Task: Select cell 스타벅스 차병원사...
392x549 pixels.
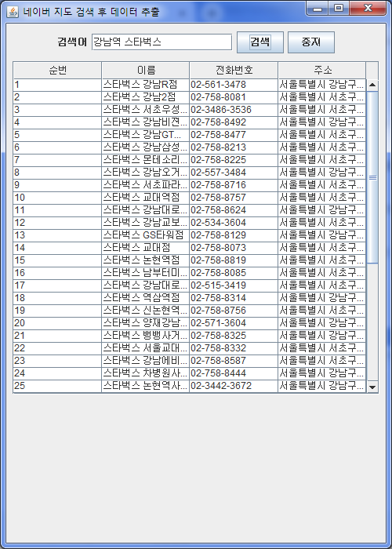Action: click(146, 373)
